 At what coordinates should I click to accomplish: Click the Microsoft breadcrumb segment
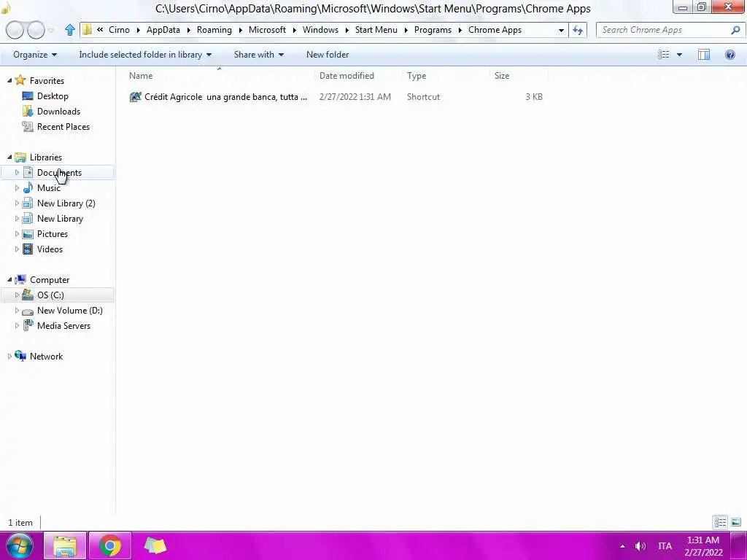pyautogui.click(x=267, y=30)
